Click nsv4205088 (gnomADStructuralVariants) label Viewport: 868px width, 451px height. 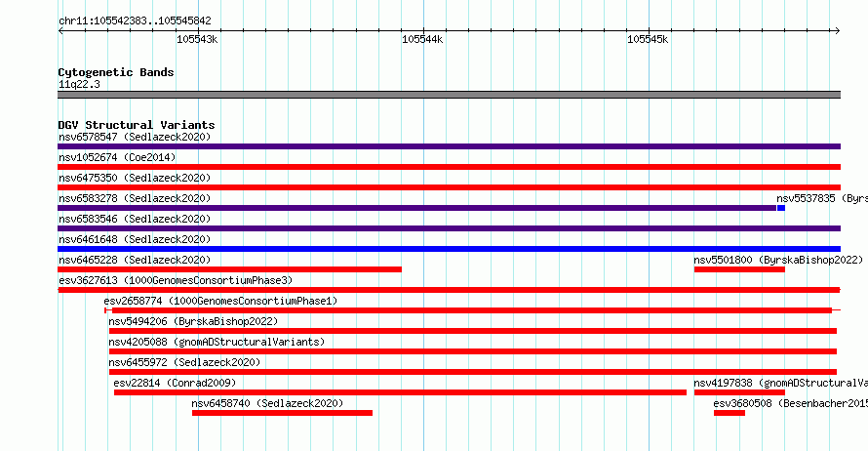click(x=217, y=342)
